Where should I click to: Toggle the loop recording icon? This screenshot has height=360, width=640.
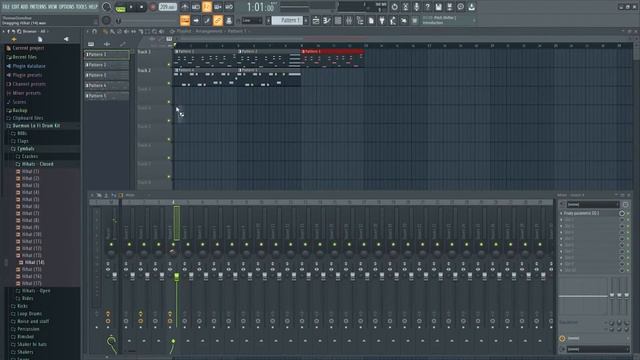[x=229, y=7]
